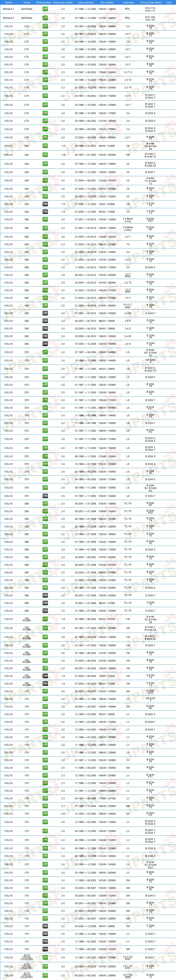The width and height of the screenshot is (176, 980).
Task: Click the XC70 CROSS COUNTRY model cell, 154kW/209KM row
Action: click(x=27, y=975)
